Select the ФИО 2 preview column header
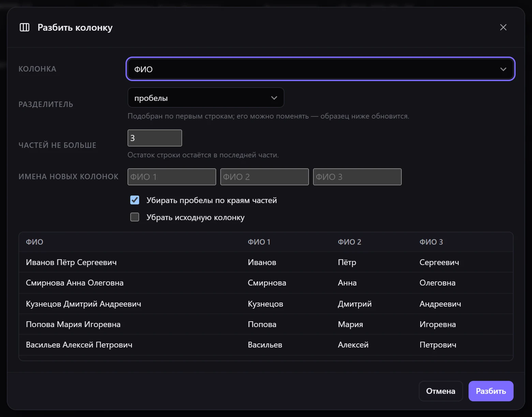Viewport: 532px width, 417px height. [x=349, y=242]
